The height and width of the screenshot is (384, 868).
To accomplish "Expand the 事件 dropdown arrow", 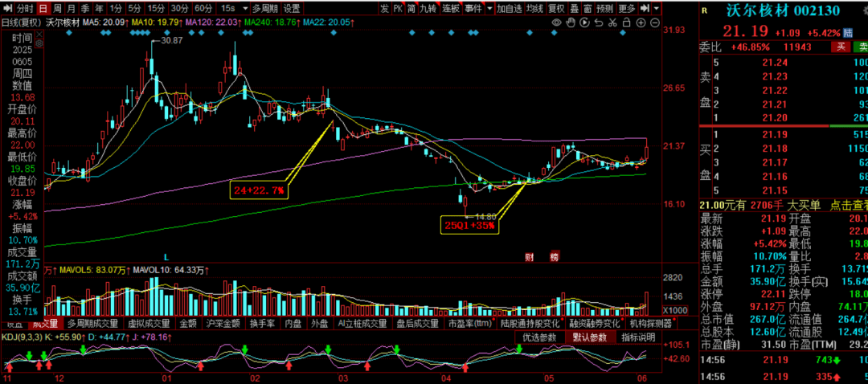I will pyautogui.click(x=489, y=8).
